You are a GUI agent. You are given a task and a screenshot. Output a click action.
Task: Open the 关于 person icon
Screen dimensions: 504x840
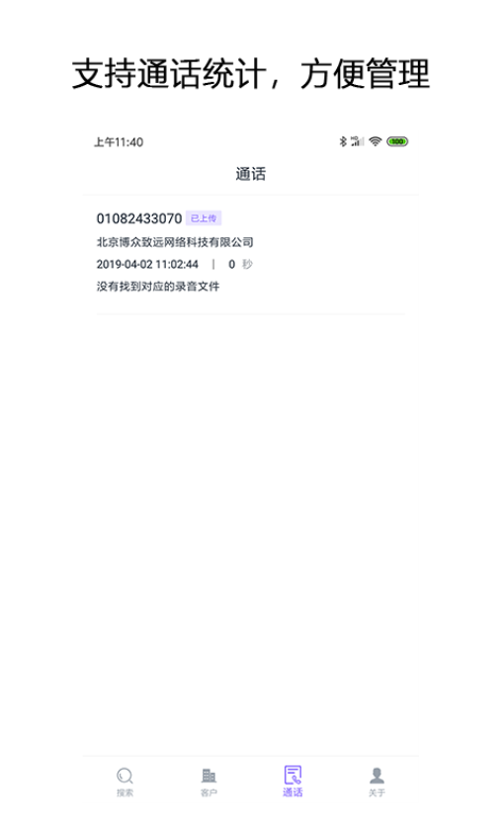(378, 775)
